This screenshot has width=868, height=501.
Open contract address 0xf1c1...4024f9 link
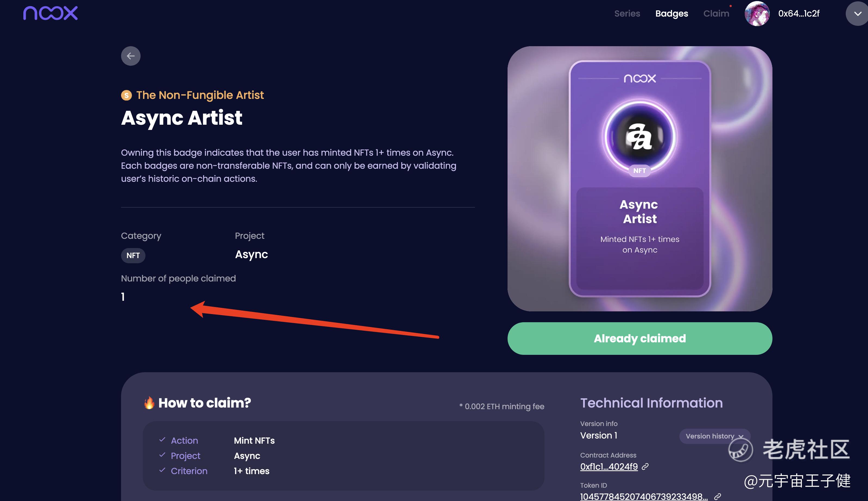pyautogui.click(x=609, y=466)
